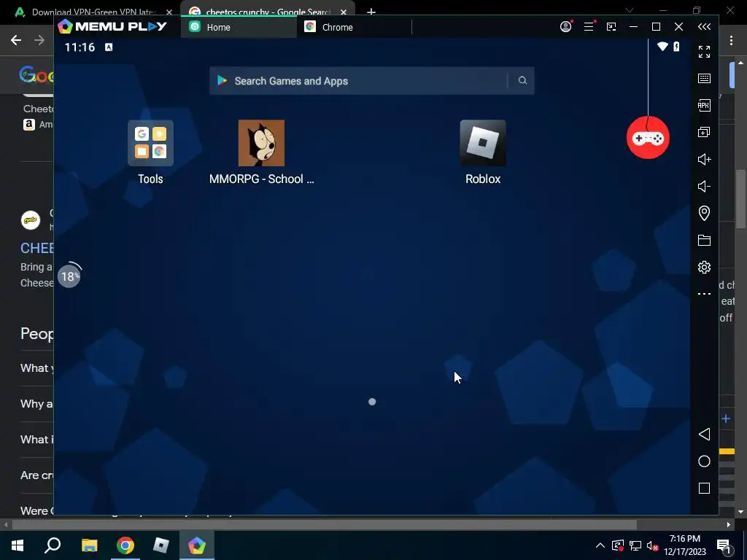The height and width of the screenshot is (560, 747).
Task: Go back in the Chrome browser window
Action: (16, 40)
